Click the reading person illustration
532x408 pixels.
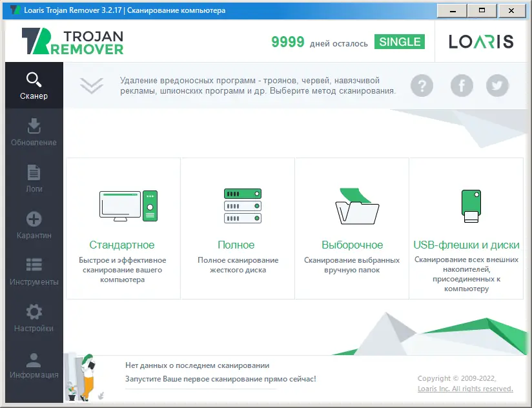pyautogui.click(x=88, y=377)
